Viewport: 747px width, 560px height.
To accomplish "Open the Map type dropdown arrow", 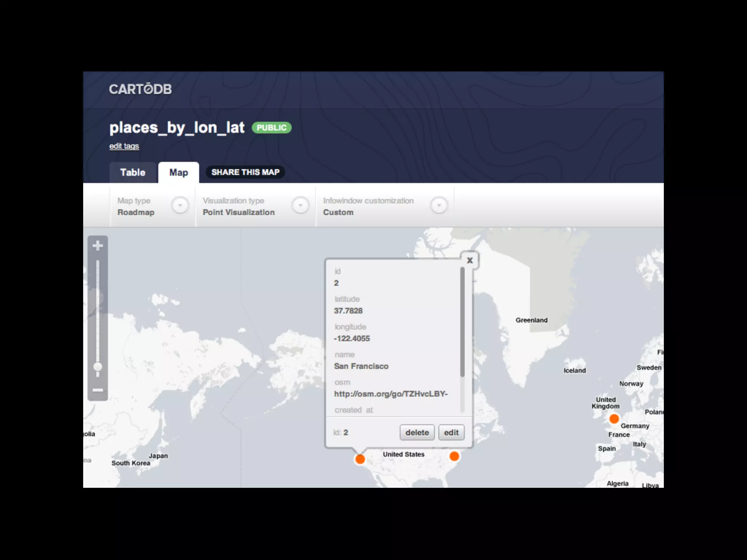I will pyautogui.click(x=180, y=206).
